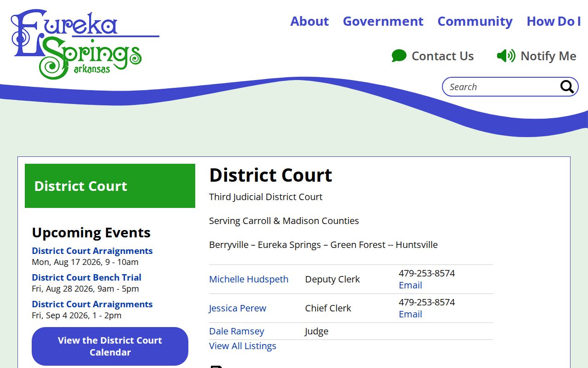The width and height of the screenshot is (588, 368).
Task: Click Email link for Jessica Perew
Action: point(410,314)
